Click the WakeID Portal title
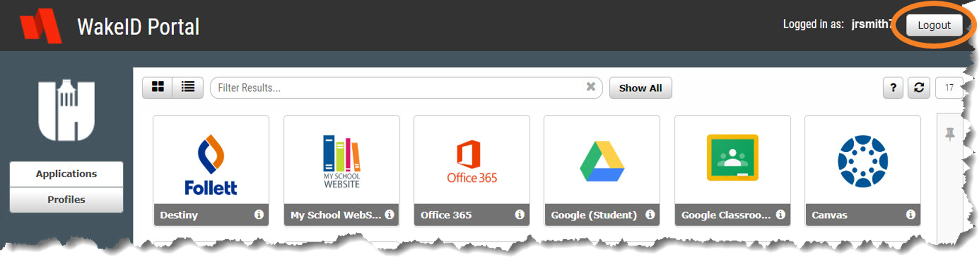980x257 pixels. click(138, 27)
